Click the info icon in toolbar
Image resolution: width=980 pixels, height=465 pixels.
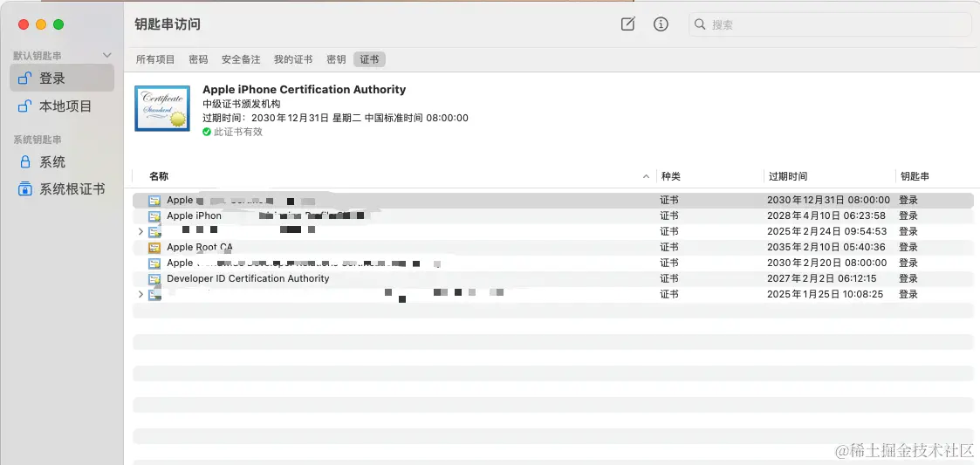[x=661, y=24]
